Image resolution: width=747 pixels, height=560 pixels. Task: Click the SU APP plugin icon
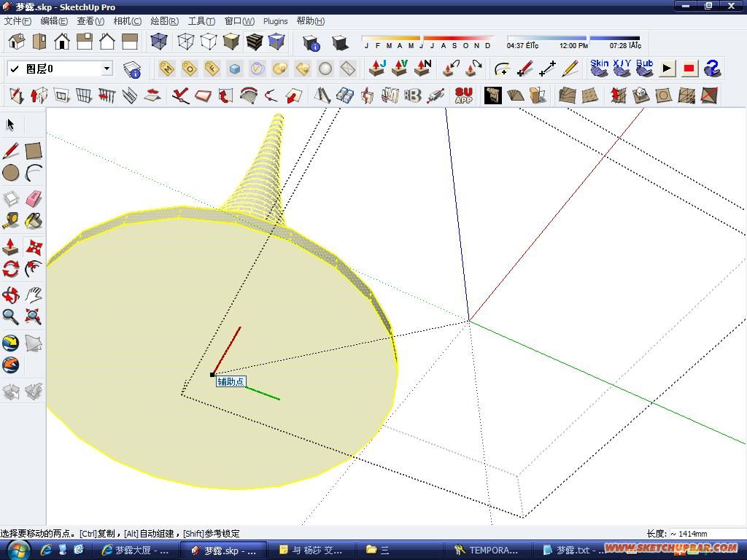pyautogui.click(x=463, y=96)
